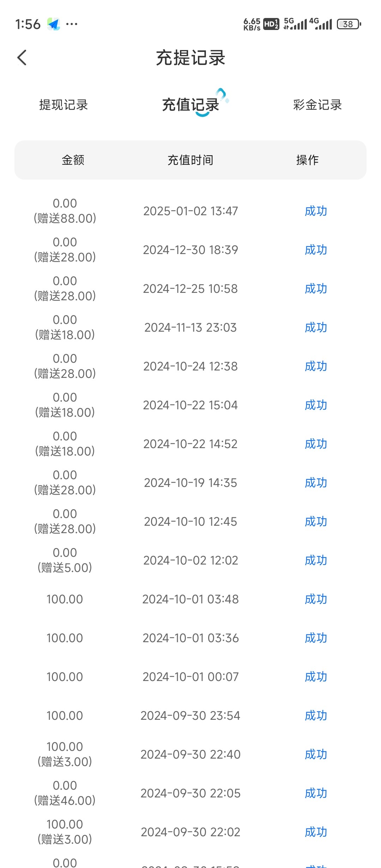Tap the 操作 column header
The image size is (381, 868).
pyautogui.click(x=307, y=160)
